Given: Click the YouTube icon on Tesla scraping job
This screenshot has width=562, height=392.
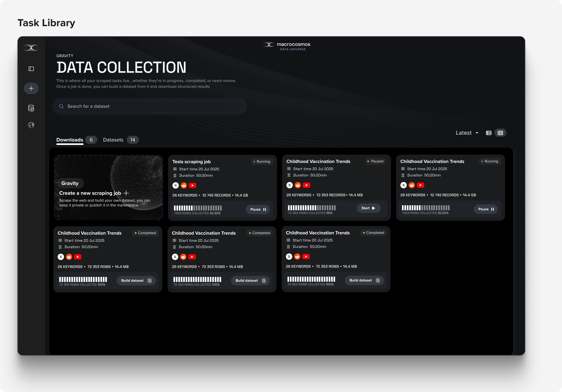Looking at the screenshot, I should pyautogui.click(x=192, y=185).
